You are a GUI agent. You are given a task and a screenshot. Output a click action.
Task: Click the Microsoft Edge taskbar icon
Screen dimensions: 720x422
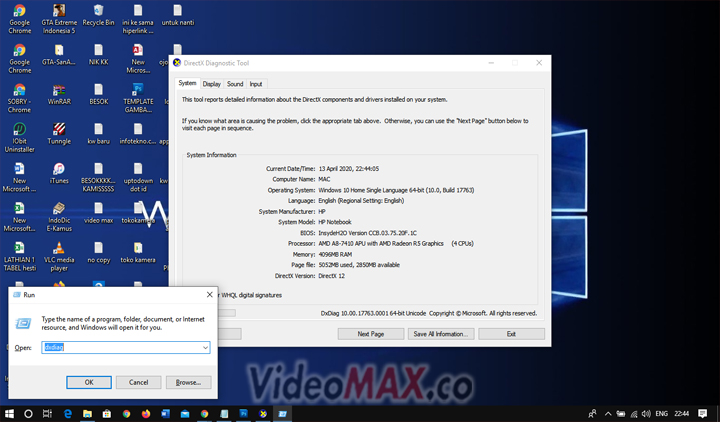tap(68, 414)
